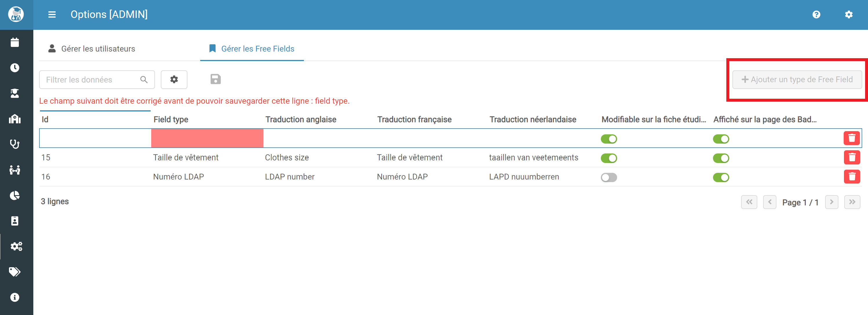
Task: Open the people exchange sidebar icon
Action: (15, 170)
